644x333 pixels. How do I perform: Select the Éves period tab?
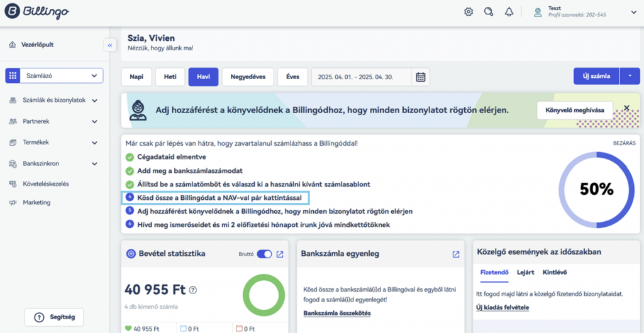point(292,77)
